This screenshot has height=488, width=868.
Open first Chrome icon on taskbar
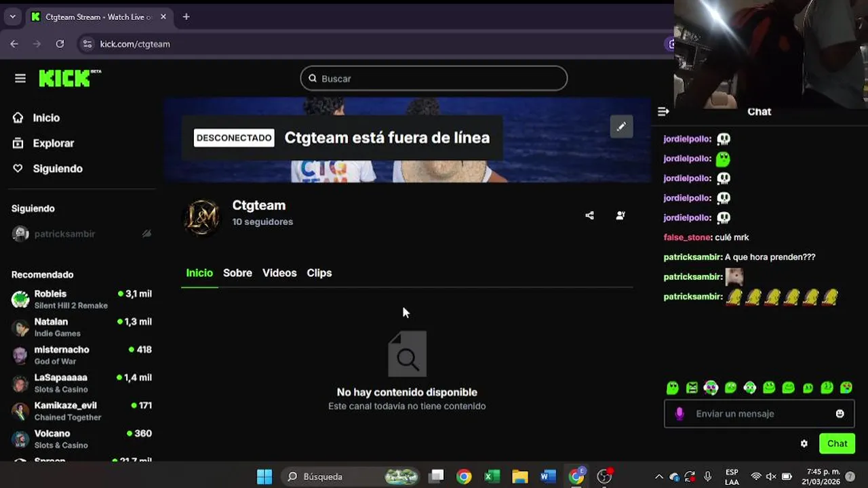[464, 476]
